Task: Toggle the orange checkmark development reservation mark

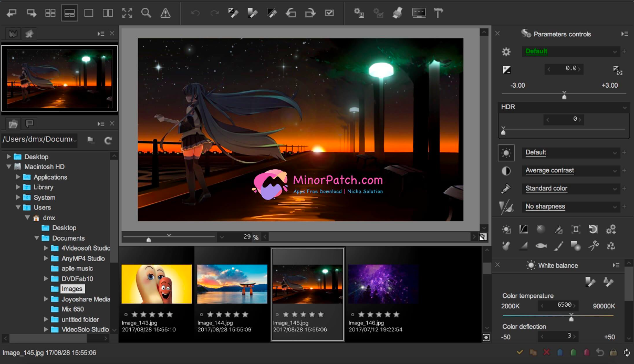Action: tap(520, 352)
